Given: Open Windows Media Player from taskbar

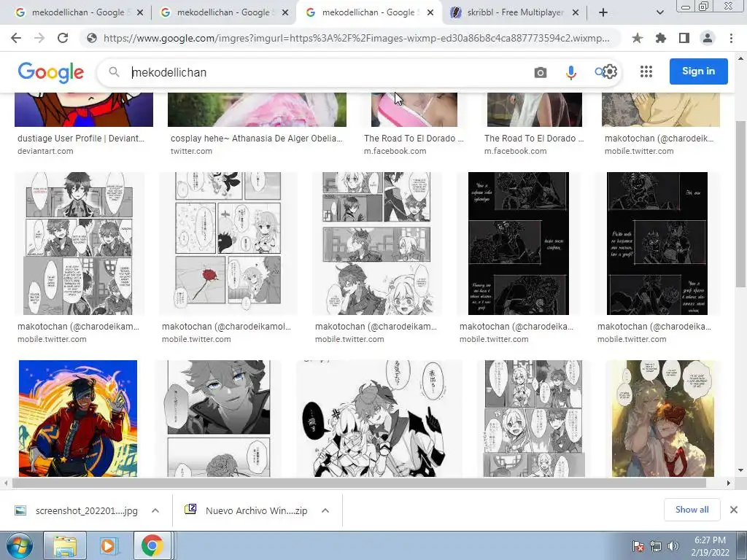Looking at the screenshot, I should pos(108,545).
